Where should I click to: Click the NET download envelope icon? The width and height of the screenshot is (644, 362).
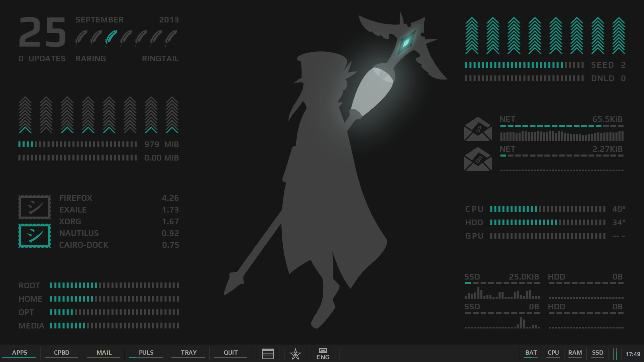coord(478,159)
